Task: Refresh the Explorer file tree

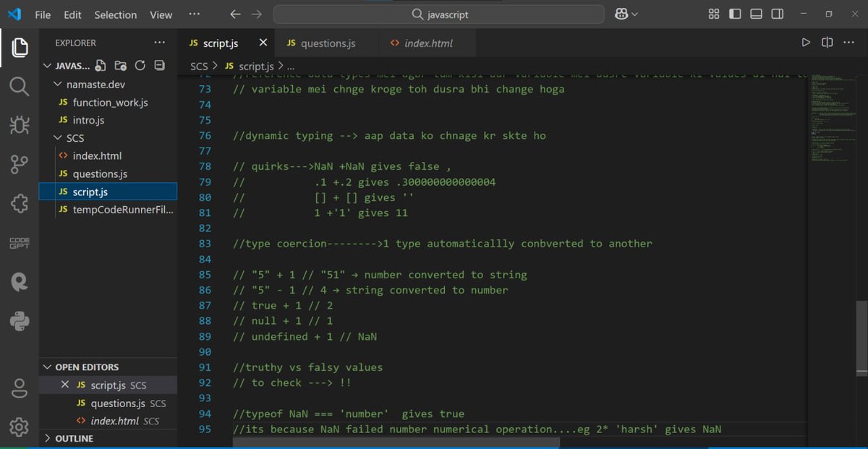Action: coord(140,65)
